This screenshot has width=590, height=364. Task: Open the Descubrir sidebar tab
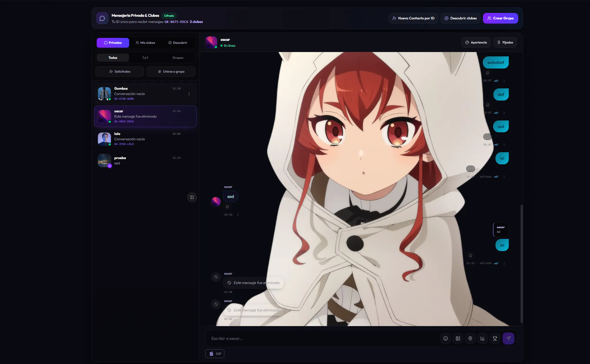point(178,43)
